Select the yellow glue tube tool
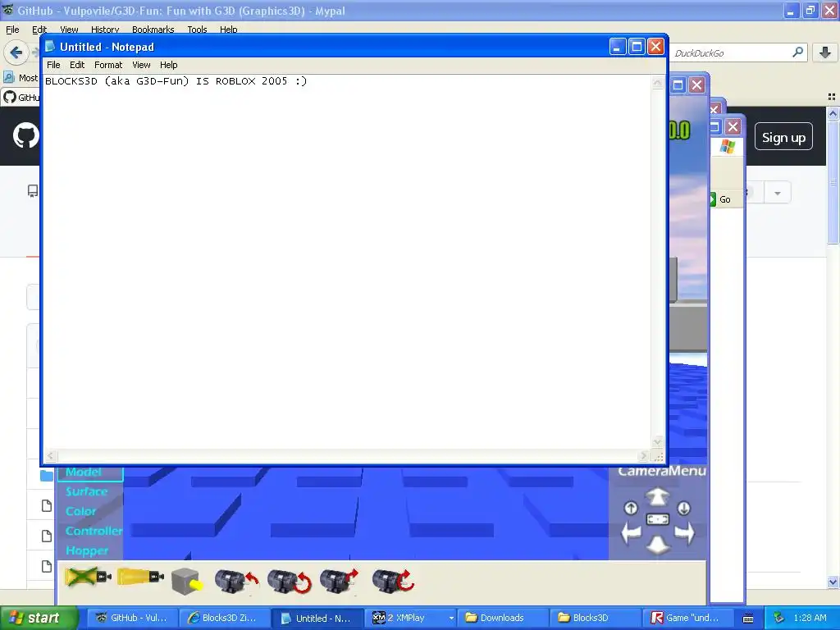Image resolution: width=840 pixels, height=630 pixels. click(140, 577)
